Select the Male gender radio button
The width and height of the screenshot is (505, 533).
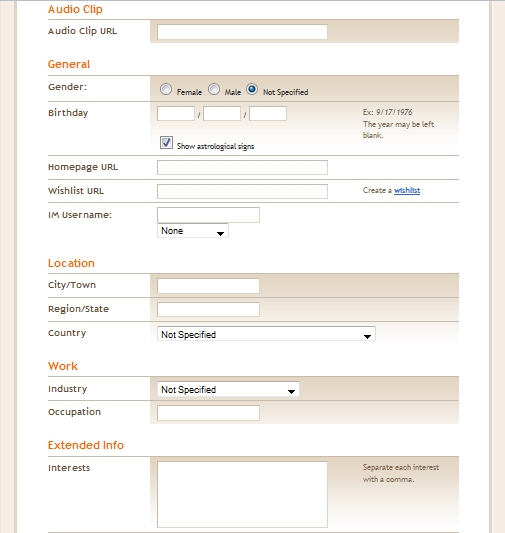click(214, 89)
